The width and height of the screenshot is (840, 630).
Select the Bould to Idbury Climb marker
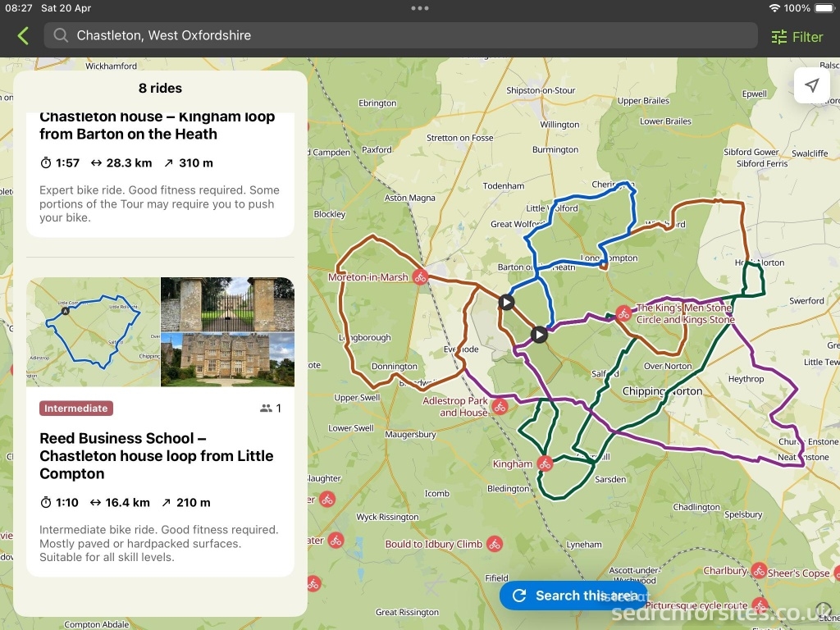tap(494, 543)
